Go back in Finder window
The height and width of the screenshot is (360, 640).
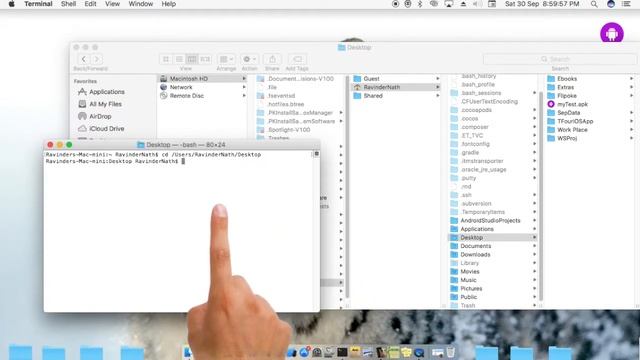(x=84, y=59)
